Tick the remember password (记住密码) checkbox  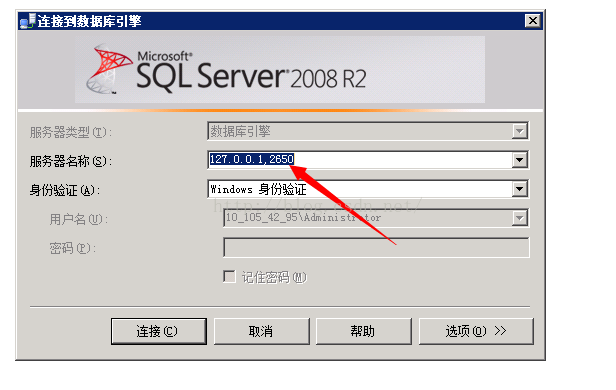[229, 276]
